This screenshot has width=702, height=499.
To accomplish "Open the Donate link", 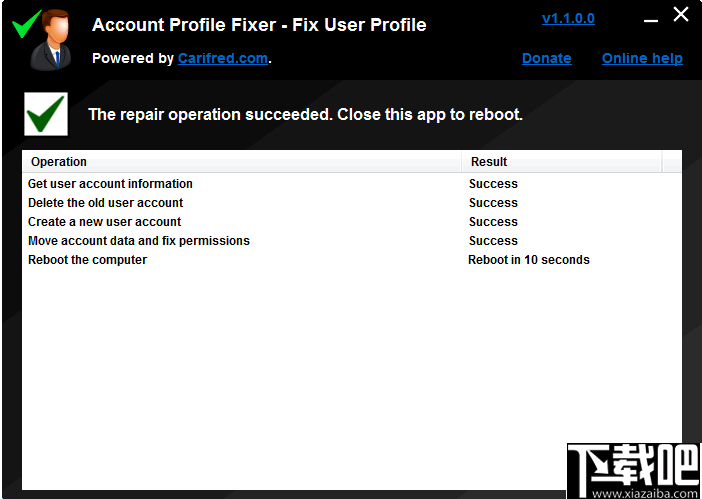I will click(x=547, y=58).
